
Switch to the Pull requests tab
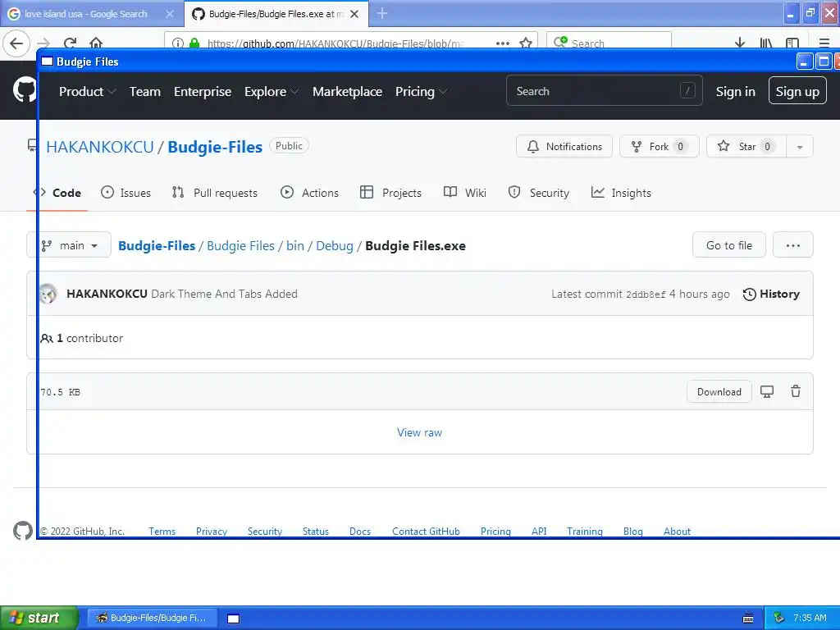214,193
